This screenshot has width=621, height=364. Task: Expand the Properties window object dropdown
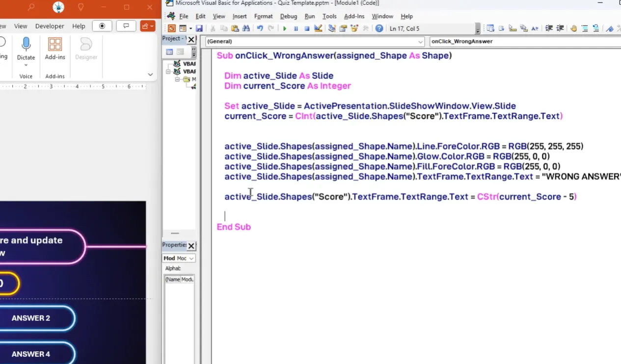191,258
